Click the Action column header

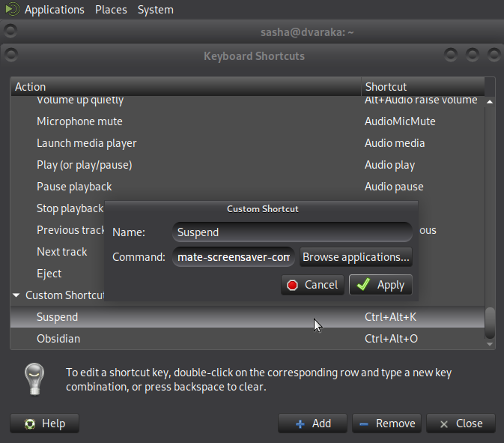point(186,86)
